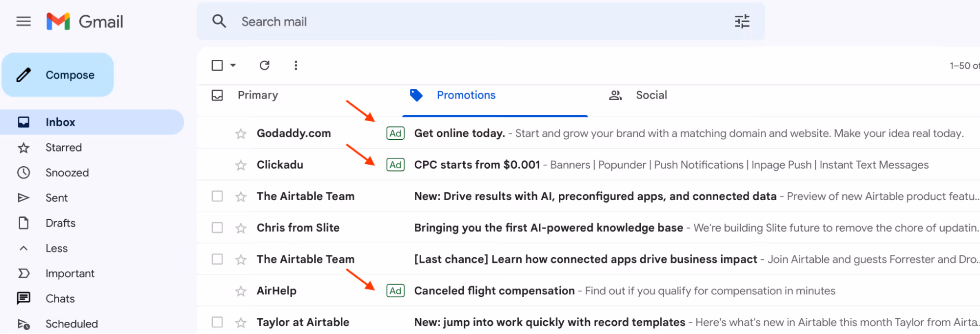Switch to the Primary tab
980x334 pixels.
[257, 95]
